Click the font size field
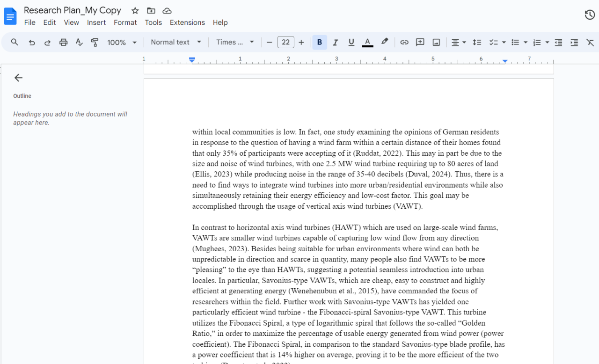 [285, 43]
